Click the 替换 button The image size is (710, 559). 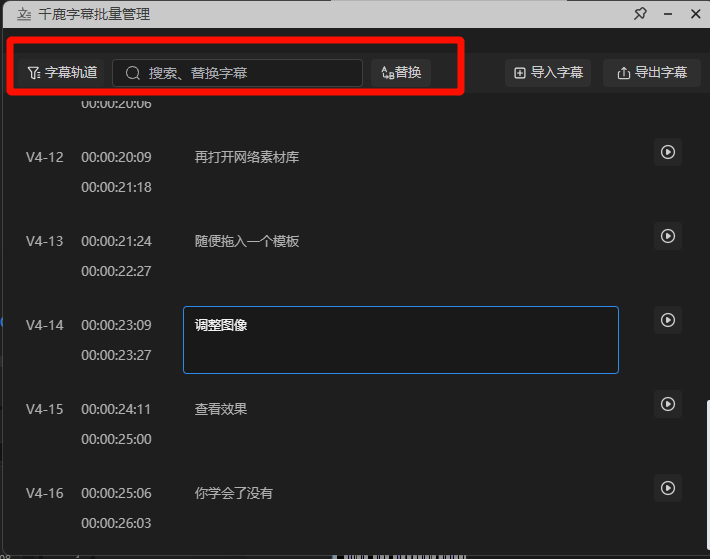pos(401,72)
